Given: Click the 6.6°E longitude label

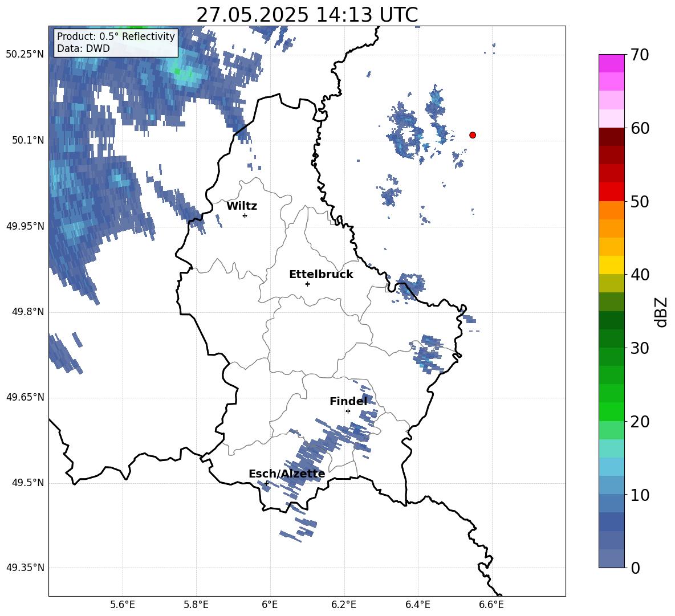Looking at the screenshot, I should point(491,605).
